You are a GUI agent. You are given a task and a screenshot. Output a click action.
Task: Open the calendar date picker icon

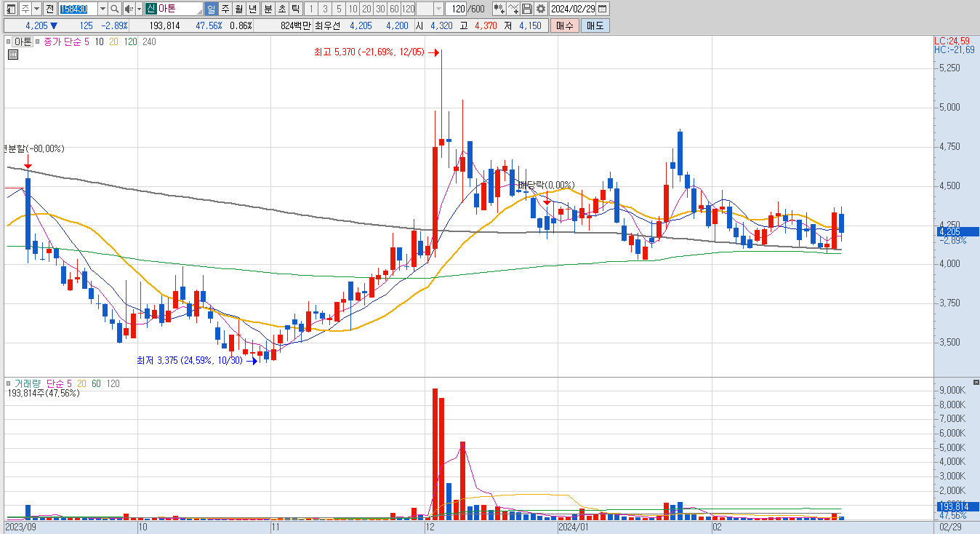tap(603, 9)
